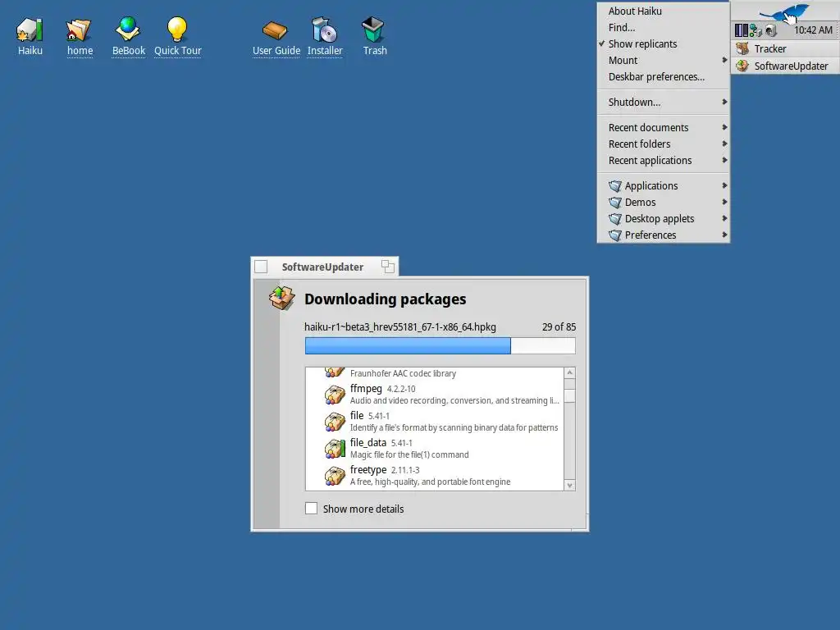Click the SoftwareUpdater icon in Deskbar

(742, 66)
